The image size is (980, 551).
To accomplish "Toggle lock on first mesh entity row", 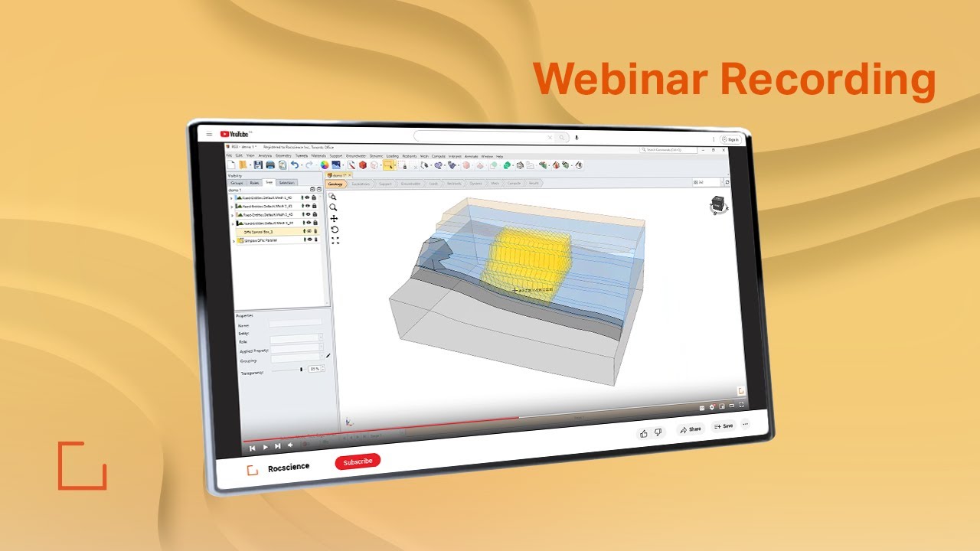I will pos(315,197).
